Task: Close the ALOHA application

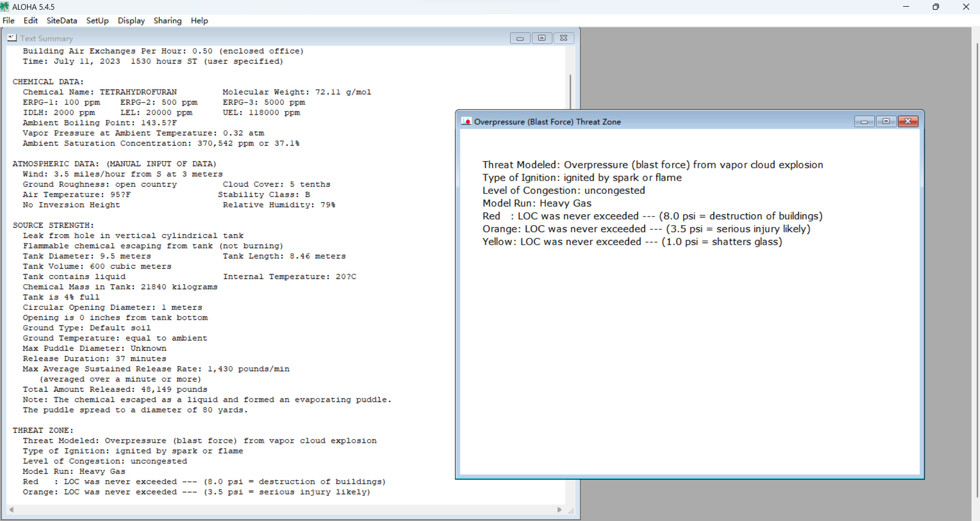Action: point(966,7)
